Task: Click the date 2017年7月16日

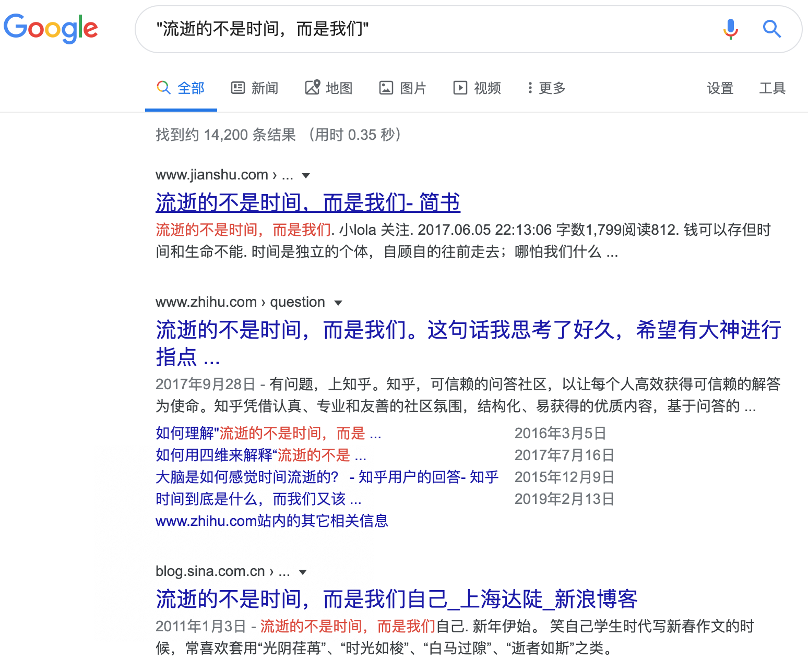Action: coord(564,455)
